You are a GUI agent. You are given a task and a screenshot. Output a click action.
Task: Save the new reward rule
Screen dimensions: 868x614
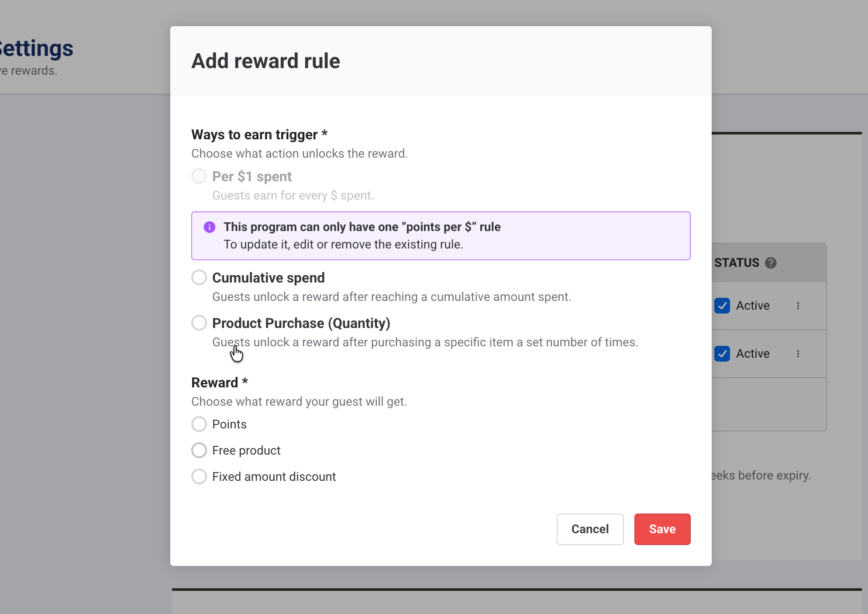click(662, 529)
